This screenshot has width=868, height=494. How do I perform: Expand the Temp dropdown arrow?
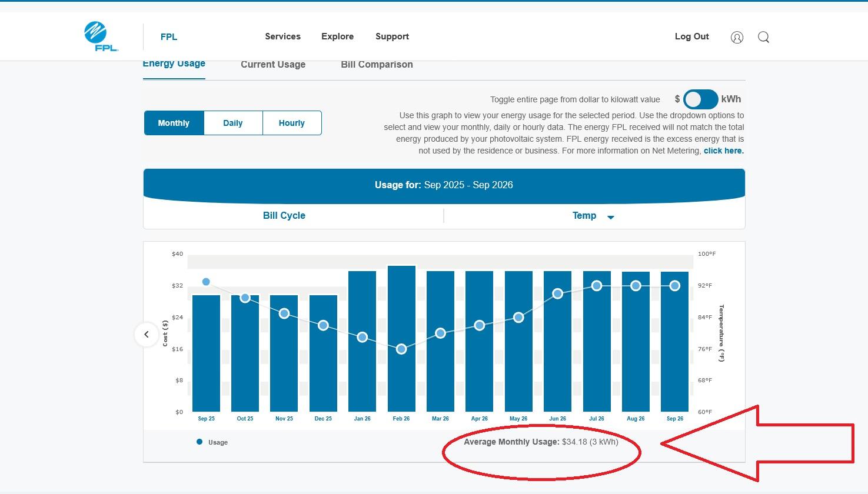(610, 217)
